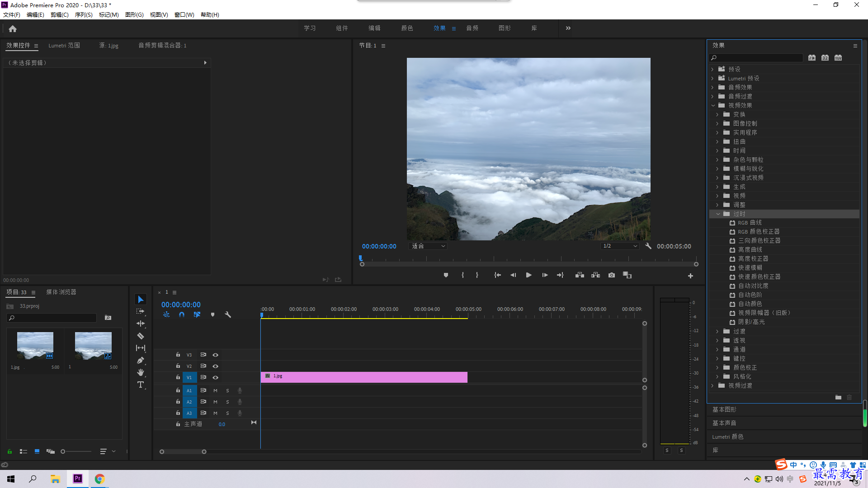Expand the 颜色校正 folder
The width and height of the screenshot is (868, 488).
717,367
